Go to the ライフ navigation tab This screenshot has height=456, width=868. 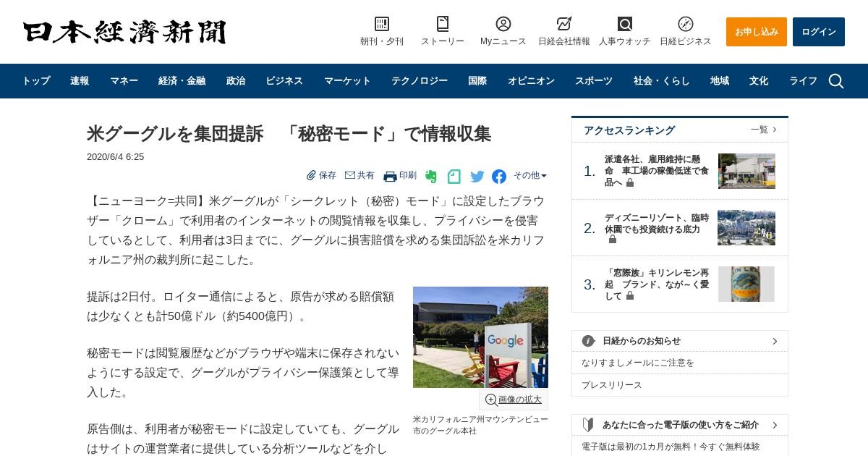[x=803, y=81]
